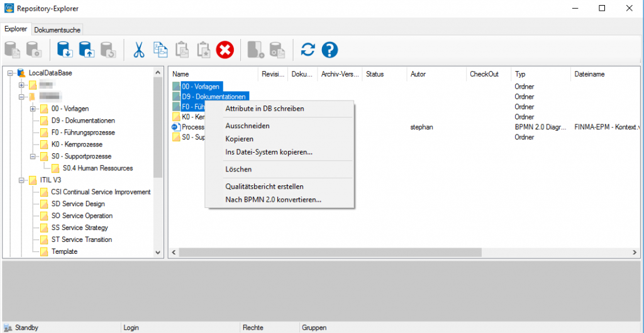This screenshot has height=333, width=644.
Task: Select ST Service Transition in the tree
Action: pos(82,239)
